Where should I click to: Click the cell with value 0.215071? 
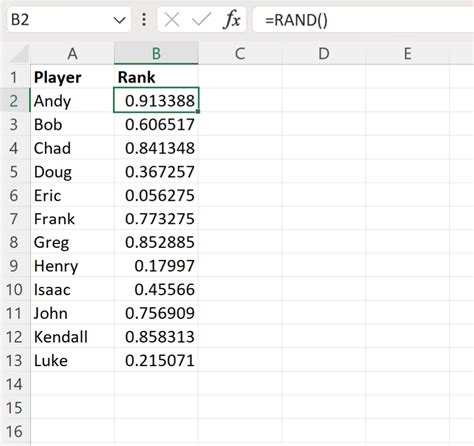(x=156, y=360)
